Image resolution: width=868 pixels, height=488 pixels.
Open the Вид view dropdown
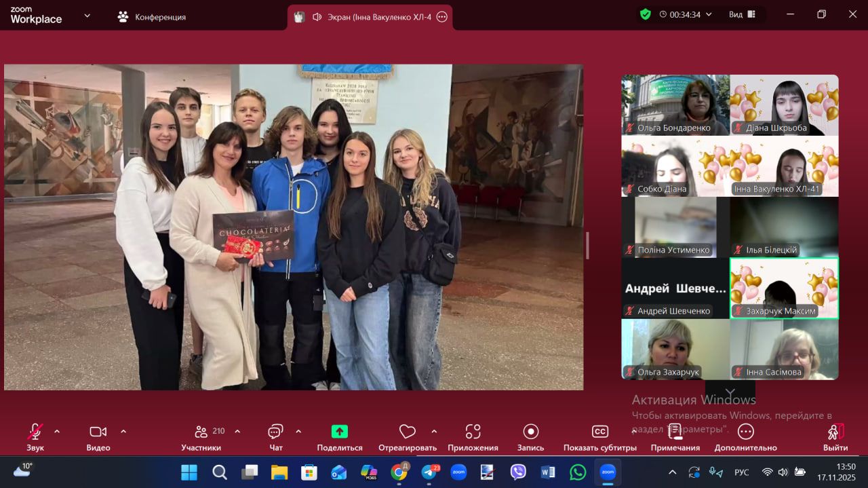coord(743,14)
